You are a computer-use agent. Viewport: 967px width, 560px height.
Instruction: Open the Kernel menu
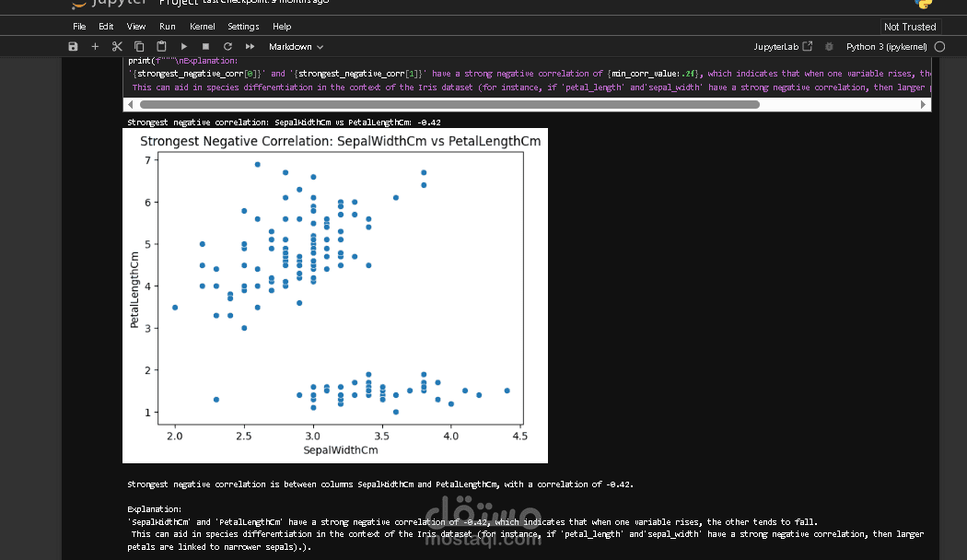tap(203, 27)
